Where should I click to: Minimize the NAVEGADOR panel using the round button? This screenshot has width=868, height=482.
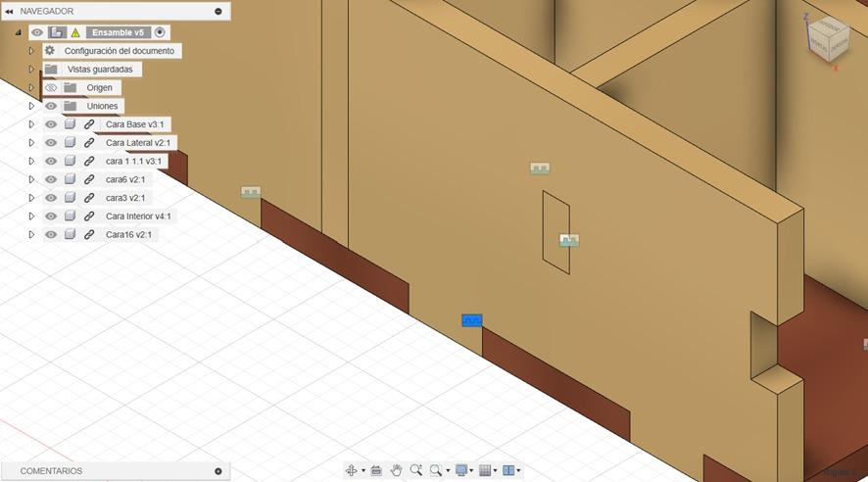pos(218,11)
